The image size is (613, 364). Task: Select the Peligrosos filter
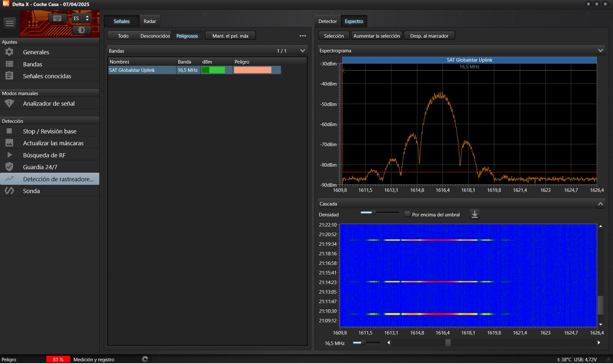click(x=187, y=36)
